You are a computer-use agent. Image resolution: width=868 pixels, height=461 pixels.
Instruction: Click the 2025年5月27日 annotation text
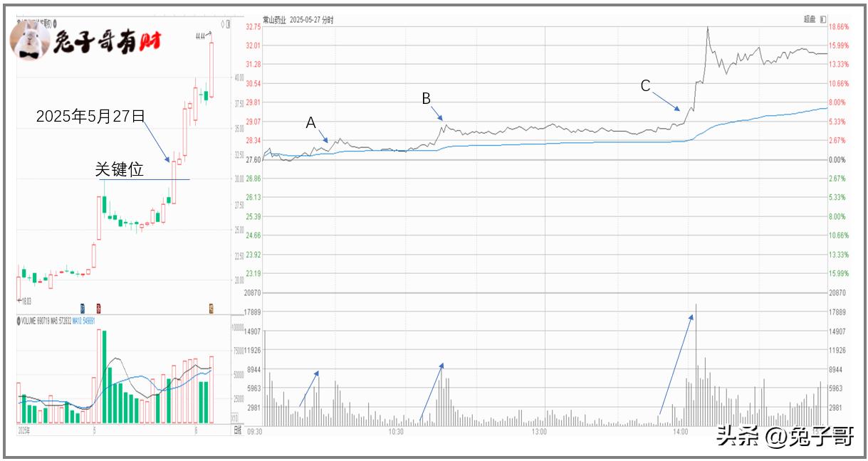click(90, 116)
